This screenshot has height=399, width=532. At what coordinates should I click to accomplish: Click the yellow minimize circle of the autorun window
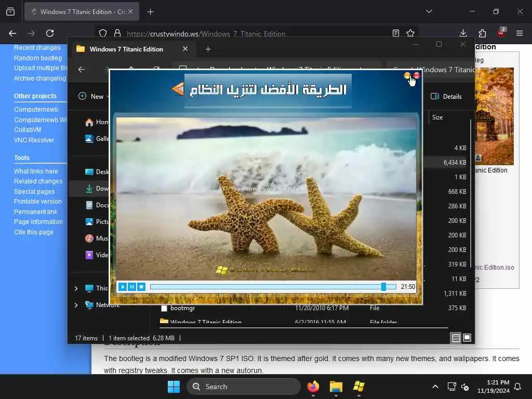pyautogui.click(x=407, y=76)
